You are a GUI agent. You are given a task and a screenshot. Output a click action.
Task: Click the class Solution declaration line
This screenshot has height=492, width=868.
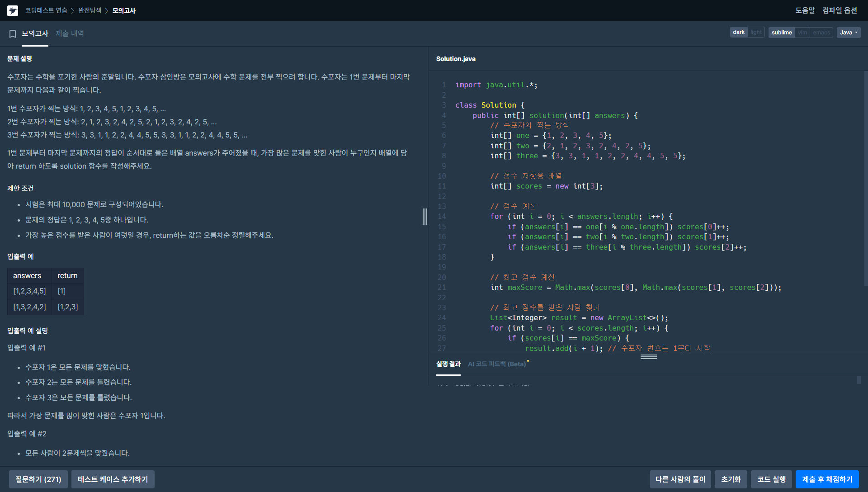click(x=490, y=105)
